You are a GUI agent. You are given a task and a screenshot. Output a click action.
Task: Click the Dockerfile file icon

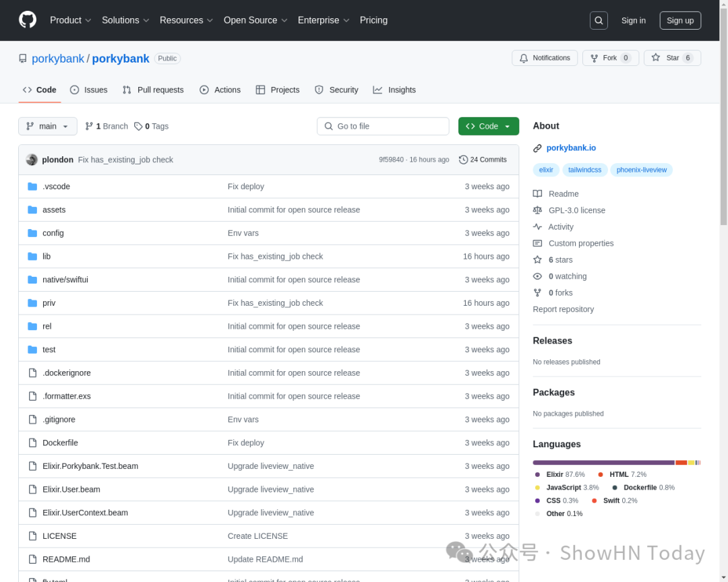click(32, 443)
